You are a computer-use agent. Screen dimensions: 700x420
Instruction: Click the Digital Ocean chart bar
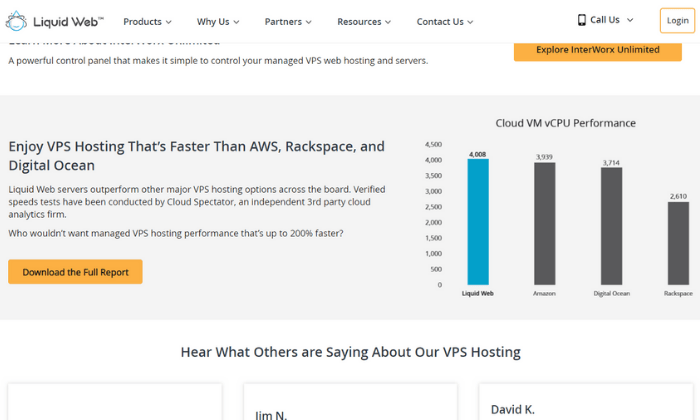(611, 226)
